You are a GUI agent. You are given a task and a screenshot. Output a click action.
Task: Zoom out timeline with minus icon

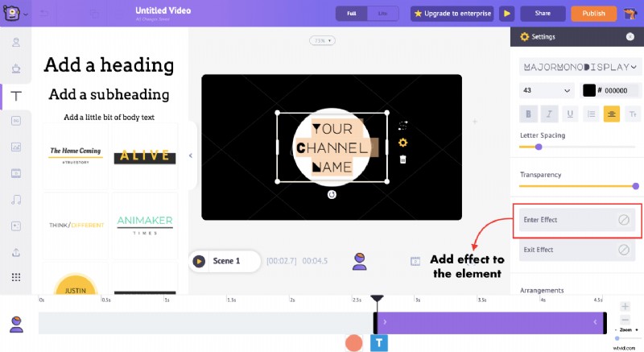tap(625, 320)
